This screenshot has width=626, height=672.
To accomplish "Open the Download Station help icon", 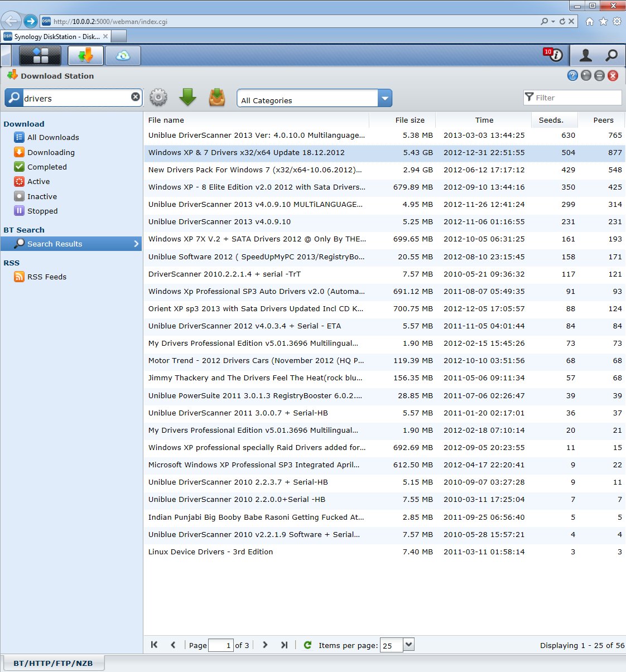I will [x=572, y=76].
